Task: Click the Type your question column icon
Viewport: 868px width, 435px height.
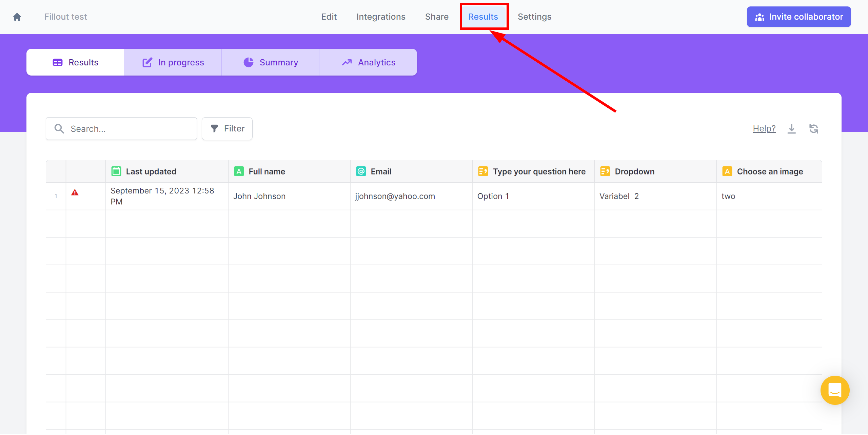Action: tap(483, 171)
